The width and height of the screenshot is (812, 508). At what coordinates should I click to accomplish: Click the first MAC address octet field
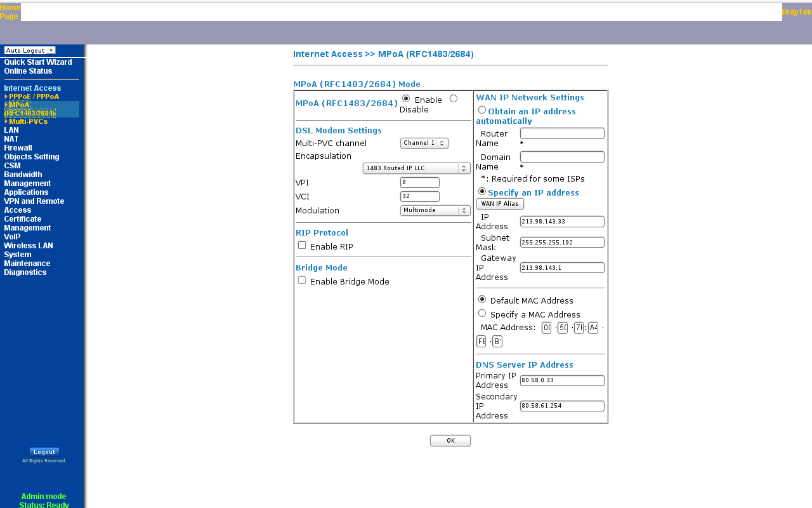click(x=546, y=328)
